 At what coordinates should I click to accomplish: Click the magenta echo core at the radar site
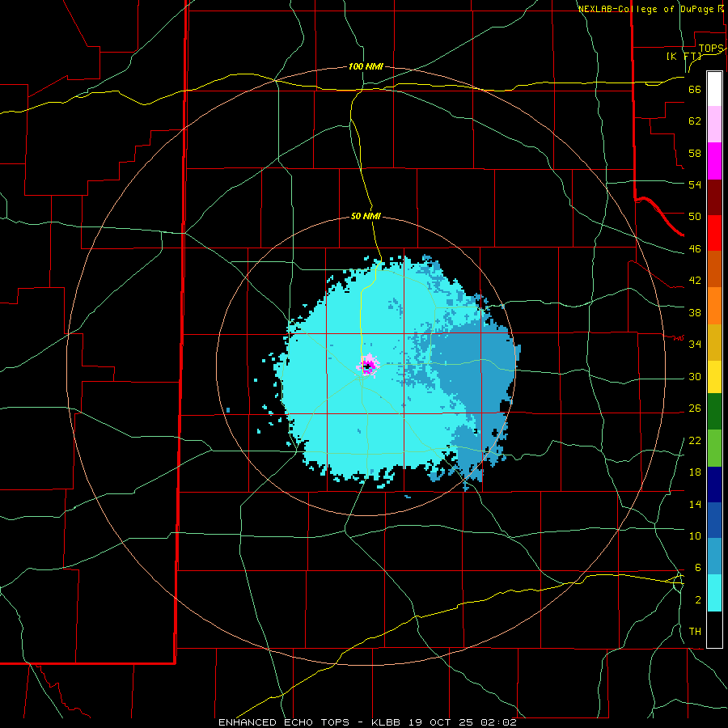(x=368, y=366)
